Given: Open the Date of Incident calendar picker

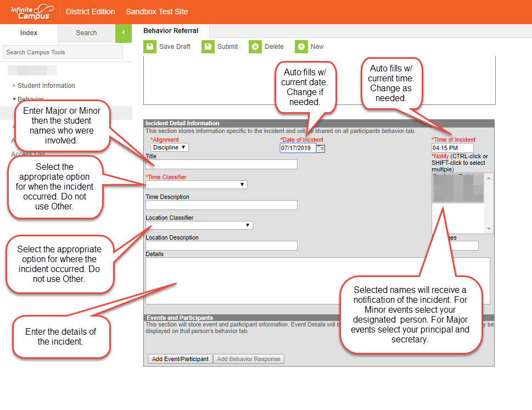Looking at the screenshot, I should [321, 148].
